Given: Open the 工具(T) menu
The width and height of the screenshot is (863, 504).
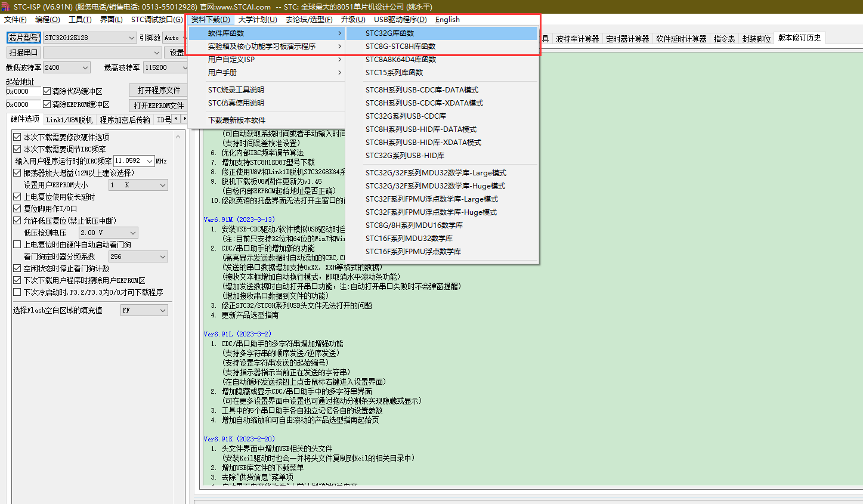Looking at the screenshot, I should [80, 20].
